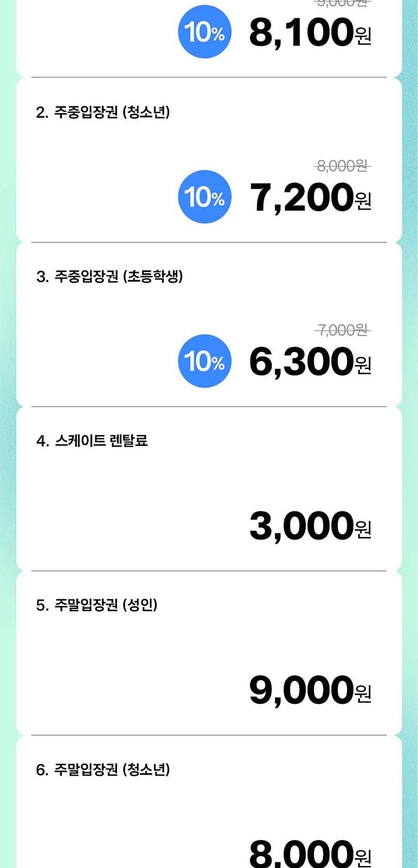Image resolution: width=418 pixels, height=868 pixels.
Task: Tap the 9,000원 weekend adult price
Action: [310, 690]
